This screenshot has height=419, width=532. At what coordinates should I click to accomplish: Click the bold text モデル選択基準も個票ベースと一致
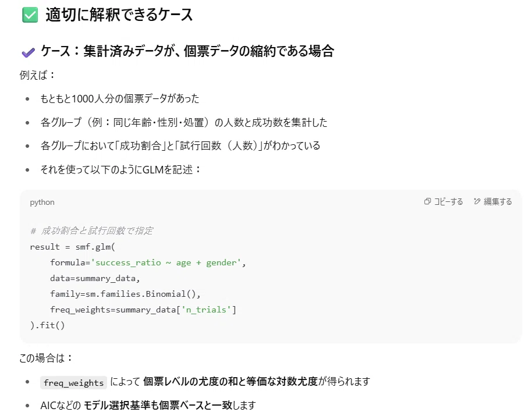157,405
